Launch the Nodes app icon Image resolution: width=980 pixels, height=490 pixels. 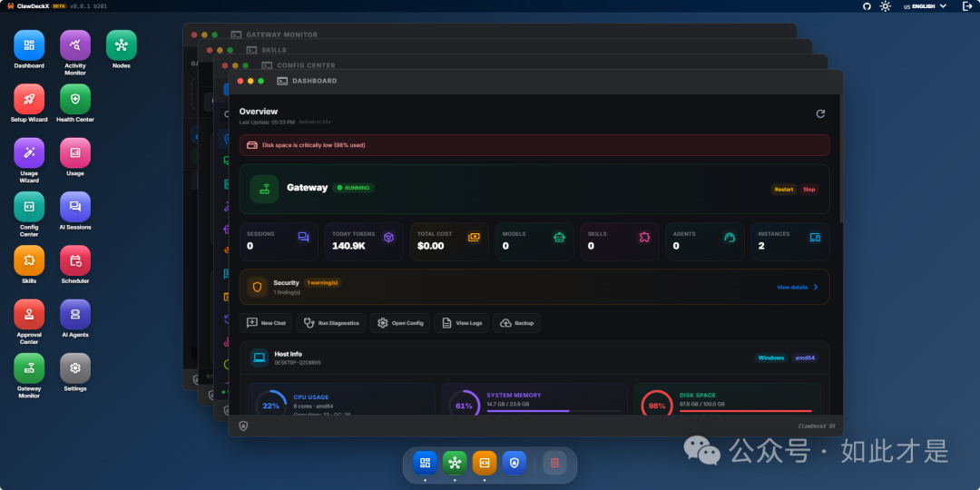tap(121, 45)
